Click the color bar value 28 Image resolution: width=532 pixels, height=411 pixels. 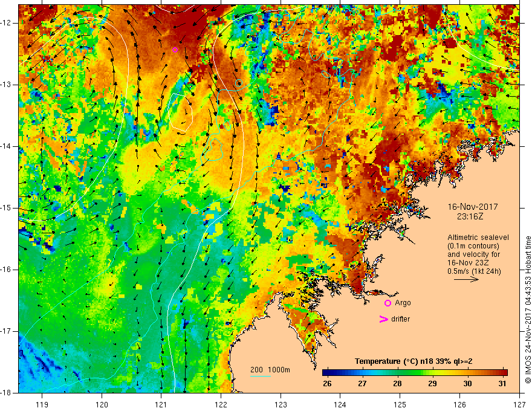click(x=397, y=384)
